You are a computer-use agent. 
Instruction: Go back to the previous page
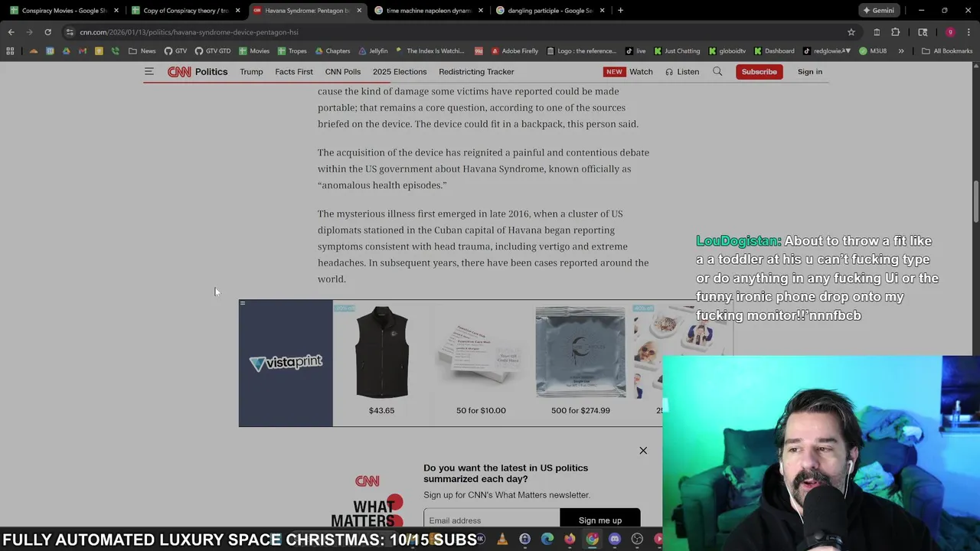pyautogui.click(x=11, y=32)
